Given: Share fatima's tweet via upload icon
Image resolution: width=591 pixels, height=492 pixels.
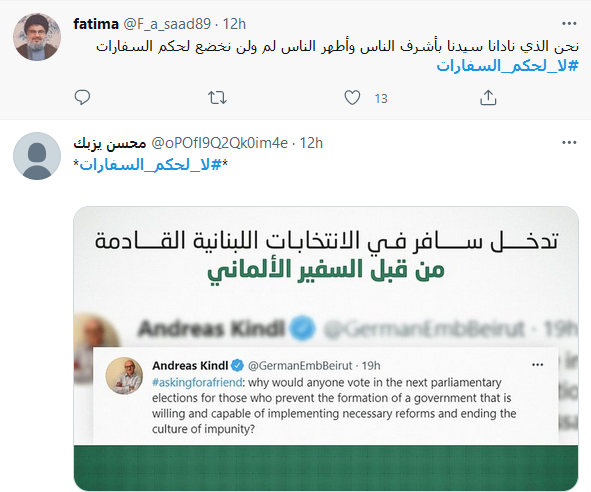Looking at the screenshot, I should point(488,98).
